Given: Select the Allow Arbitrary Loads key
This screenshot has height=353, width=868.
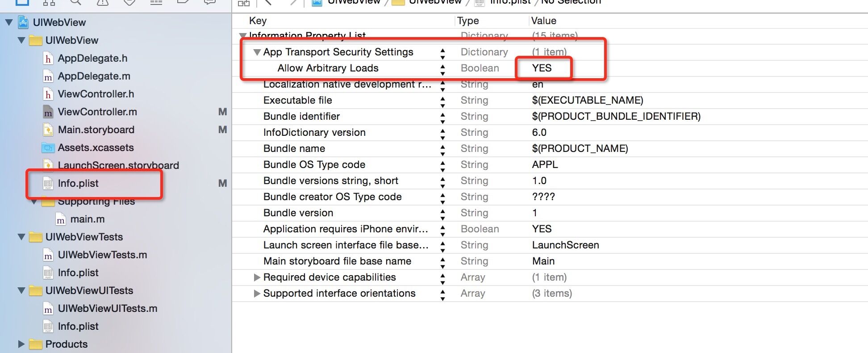Looking at the screenshot, I should click(x=328, y=68).
